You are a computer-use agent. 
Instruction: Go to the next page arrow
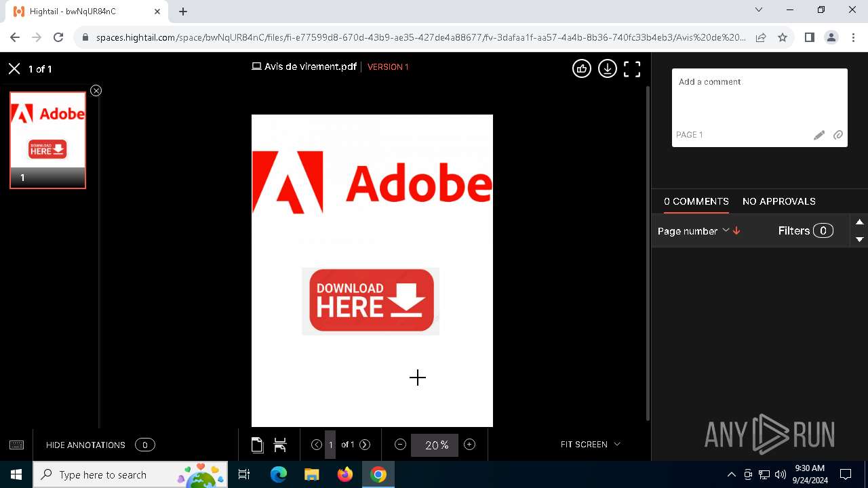(365, 445)
